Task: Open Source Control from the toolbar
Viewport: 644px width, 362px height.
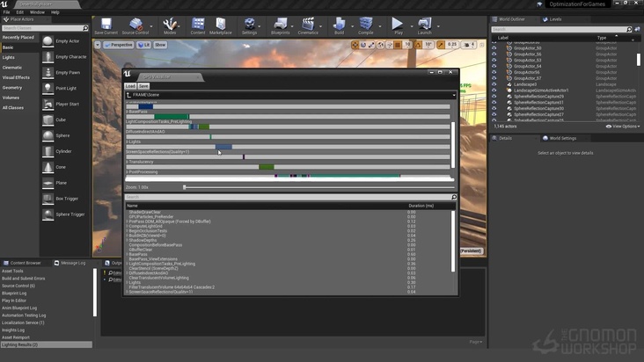Action: pyautogui.click(x=135, y=25)
